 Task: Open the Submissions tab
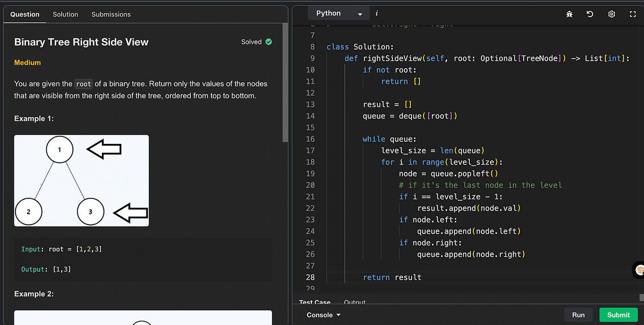[111, 15]
